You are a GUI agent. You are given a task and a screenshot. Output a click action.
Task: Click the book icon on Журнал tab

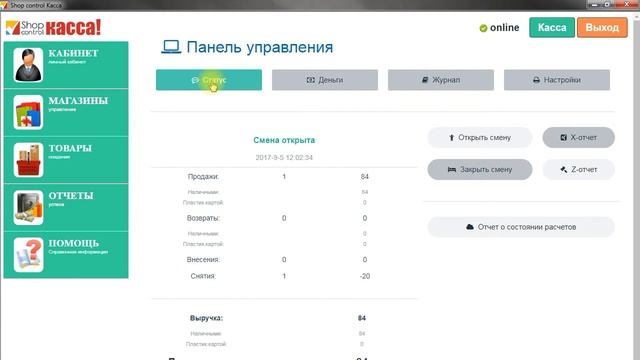(425, 80)
